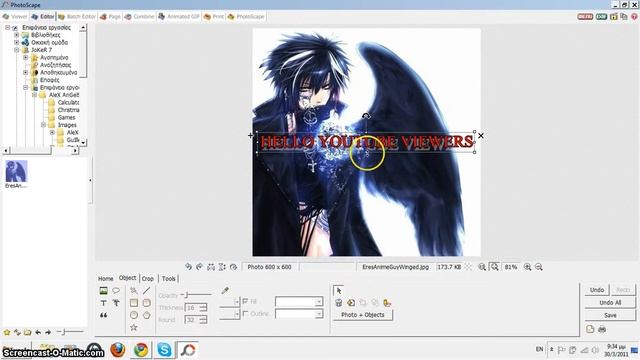Click the new blank page icon below Save
The width and height of the screenshot is (640, 360).
(x=590, y=329)
